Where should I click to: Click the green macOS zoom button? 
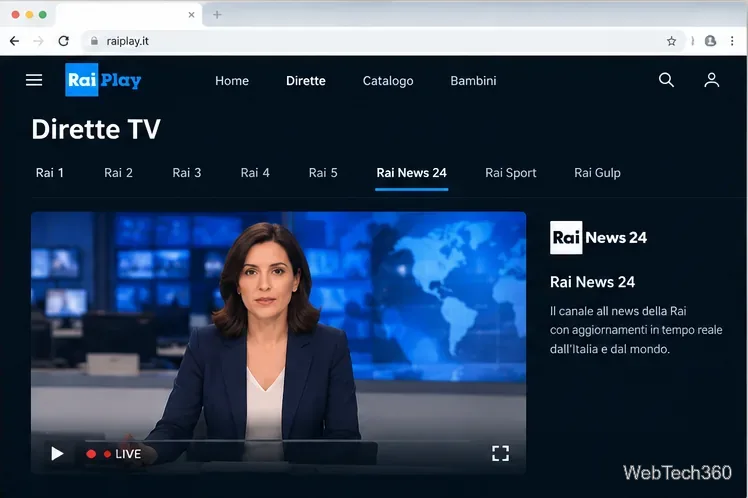(42, 15)
